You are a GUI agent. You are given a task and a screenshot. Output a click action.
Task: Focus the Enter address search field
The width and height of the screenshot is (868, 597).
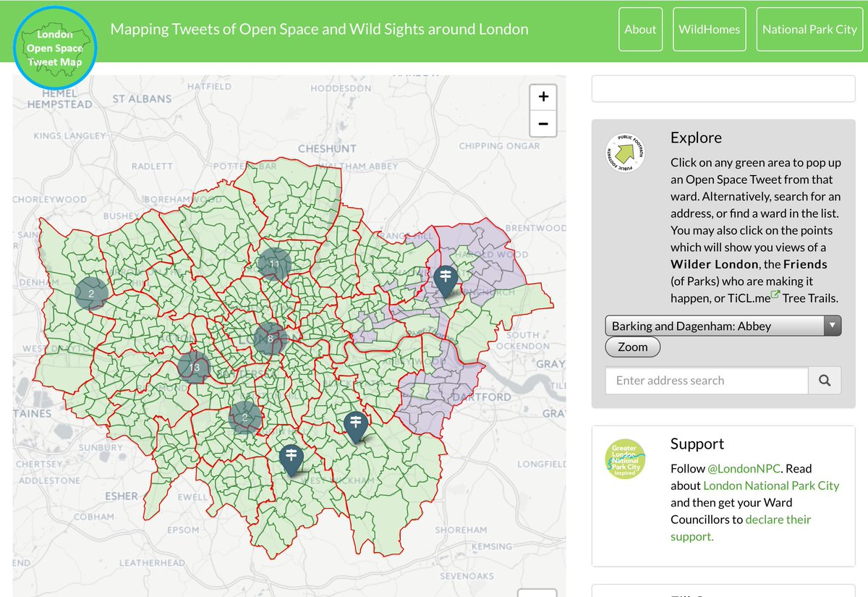coord(707,381)
